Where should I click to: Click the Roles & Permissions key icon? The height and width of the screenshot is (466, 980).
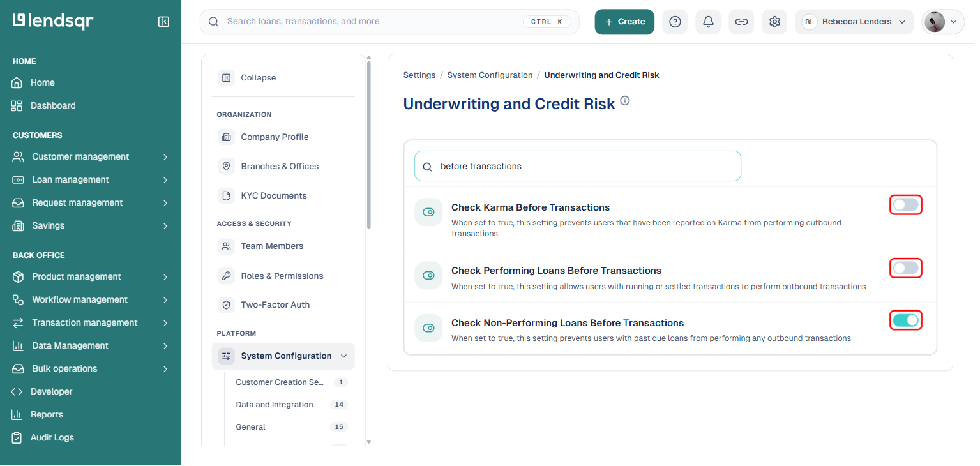tap(226, 276)
